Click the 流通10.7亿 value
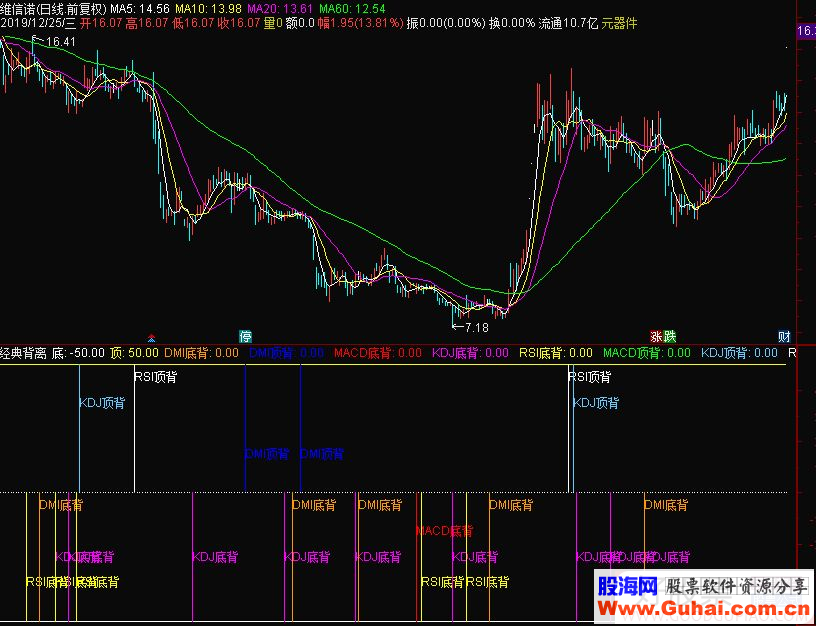The width and height of the screenshot is (816, 626). (568, 23)
